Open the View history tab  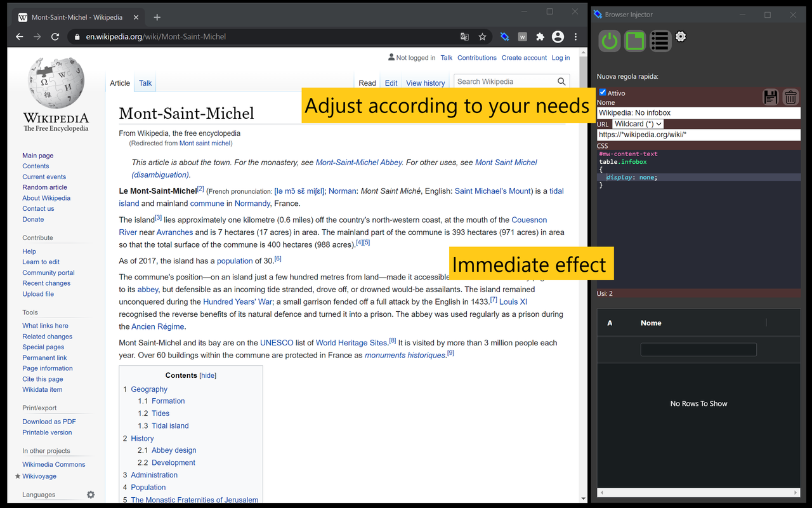[x=425, y=83]
